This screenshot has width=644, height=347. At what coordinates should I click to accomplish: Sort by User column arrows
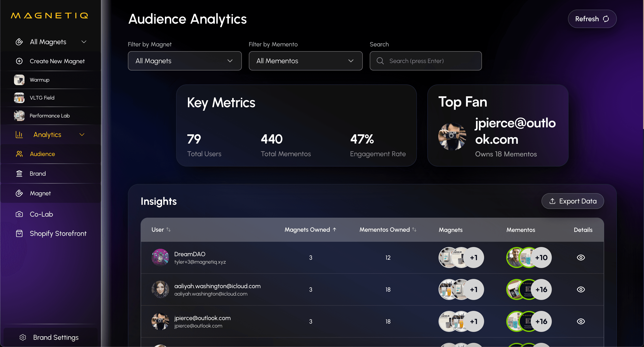[x=169, y=230]
